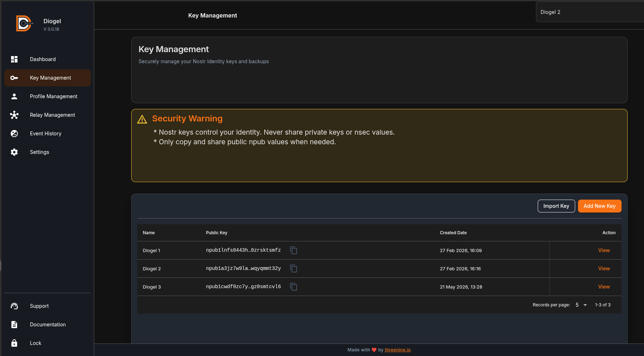Viewport: 644px width, 356px height.
Task: Select the Diogel 3 name cell
Action: 152,287
